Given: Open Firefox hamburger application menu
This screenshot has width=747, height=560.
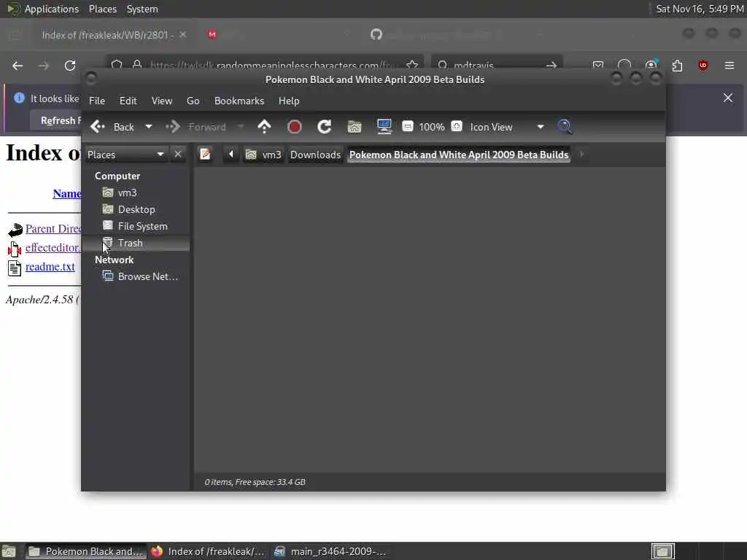Looking at the screenshot, I should click(729, 65).
